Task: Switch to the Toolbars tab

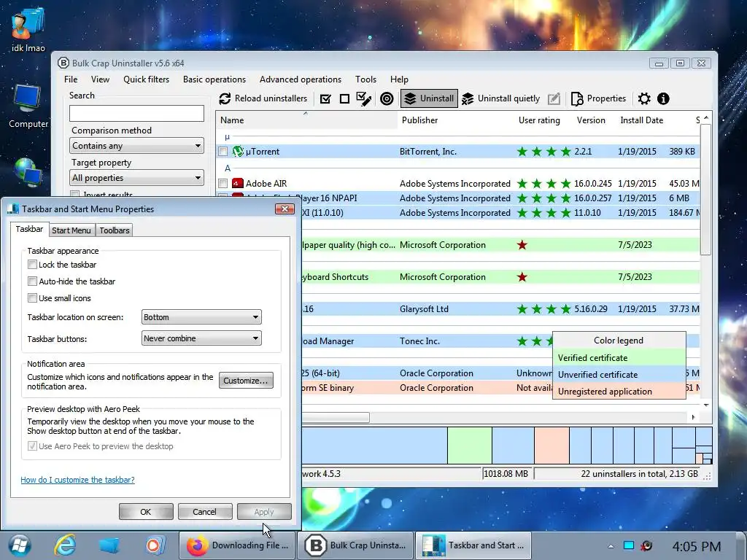Action: pyautogui.click(x=115, y=230)
